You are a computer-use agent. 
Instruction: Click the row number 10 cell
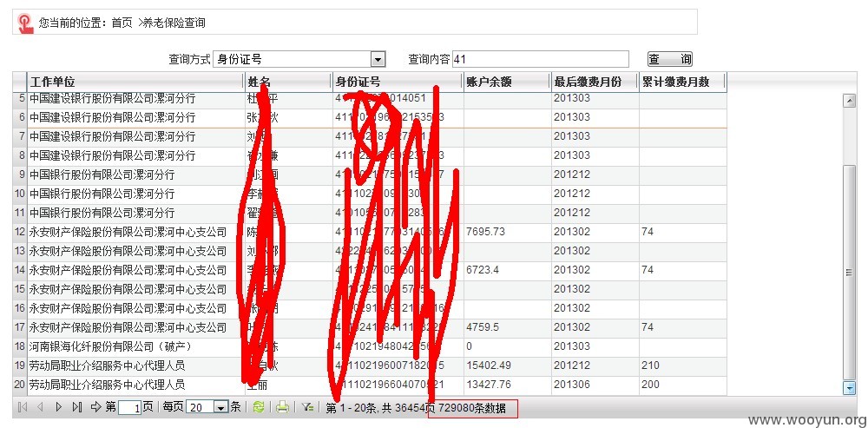tap(20, 194)
